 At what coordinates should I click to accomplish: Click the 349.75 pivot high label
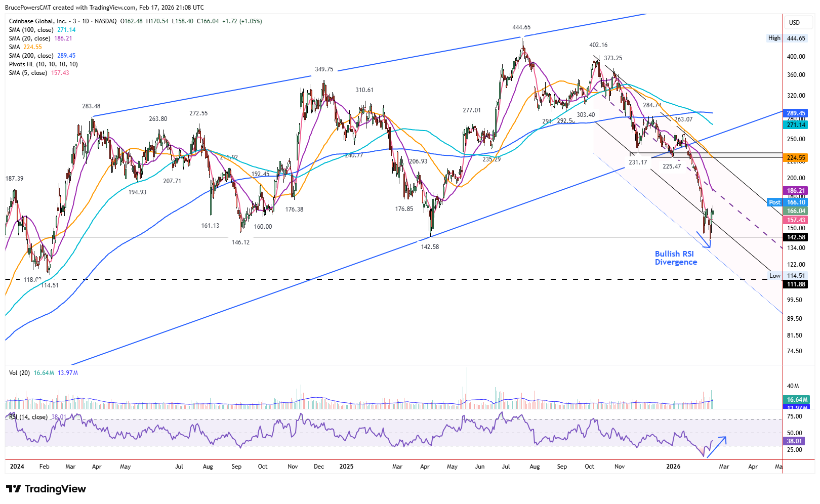pyautogui.click(x=324, y=69)
